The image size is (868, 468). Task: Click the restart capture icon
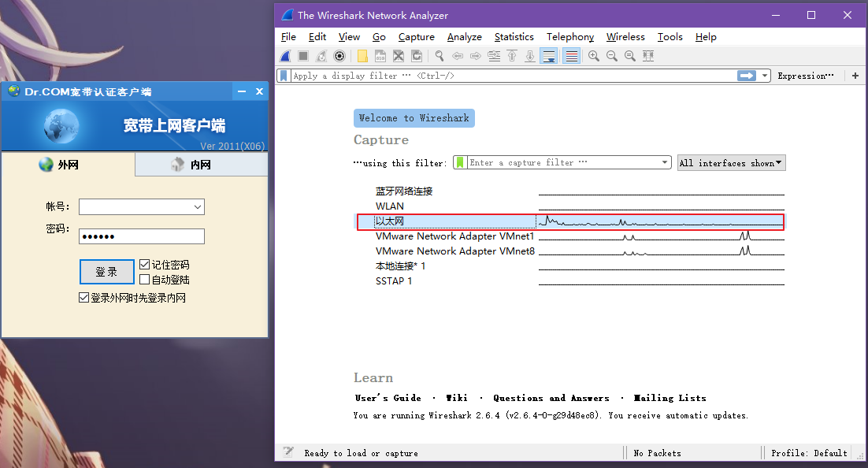[321, 56]
